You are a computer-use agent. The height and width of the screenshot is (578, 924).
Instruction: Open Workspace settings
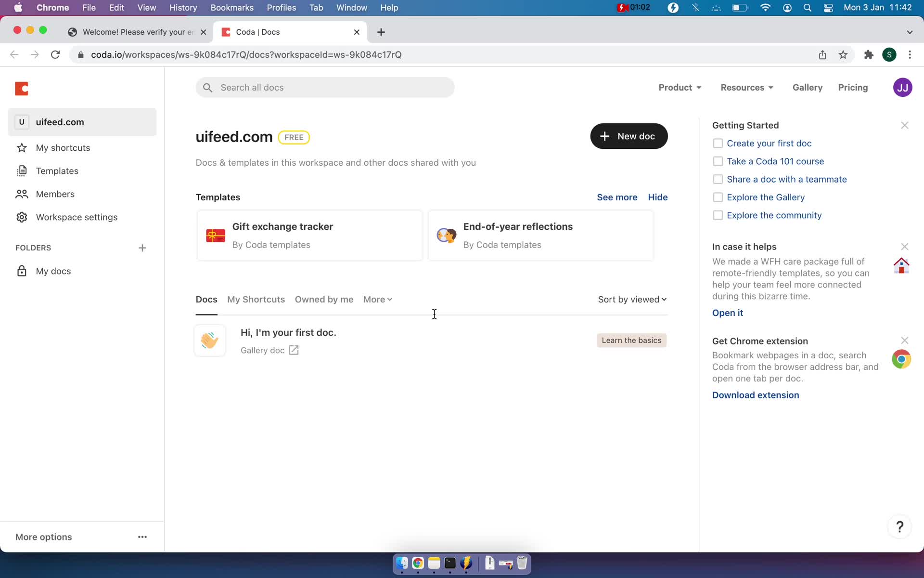[77, 217]
